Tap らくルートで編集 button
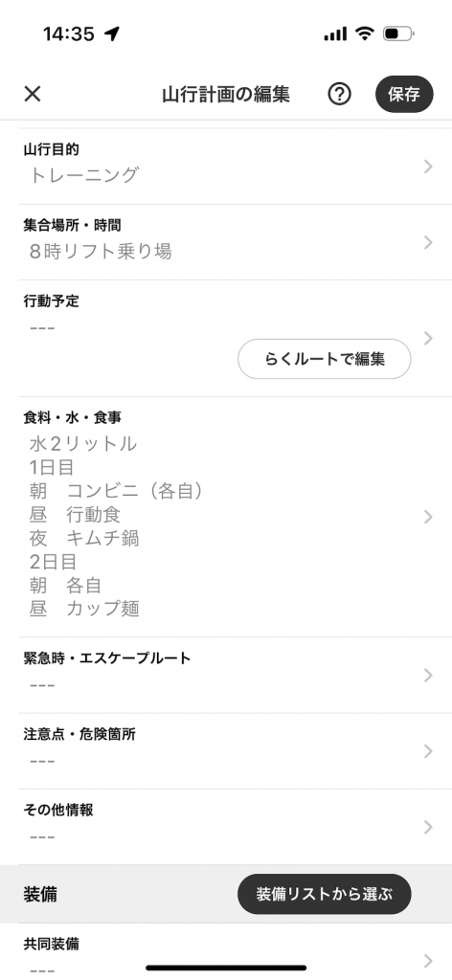 [325, 359]
